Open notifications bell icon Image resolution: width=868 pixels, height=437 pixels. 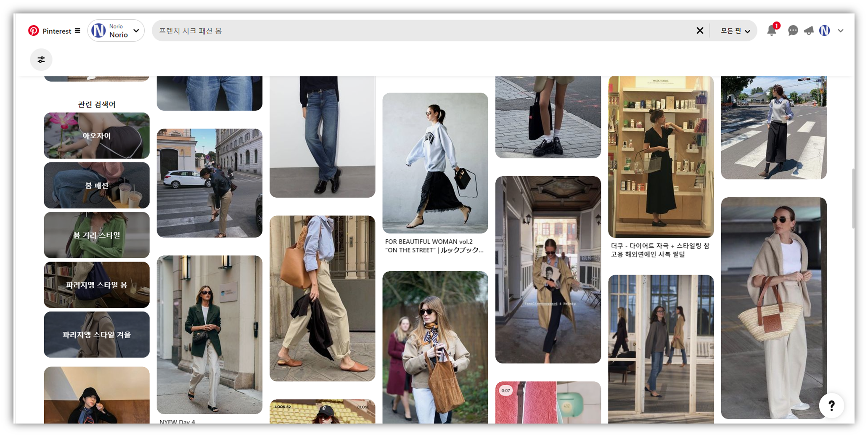pos(771,31)
